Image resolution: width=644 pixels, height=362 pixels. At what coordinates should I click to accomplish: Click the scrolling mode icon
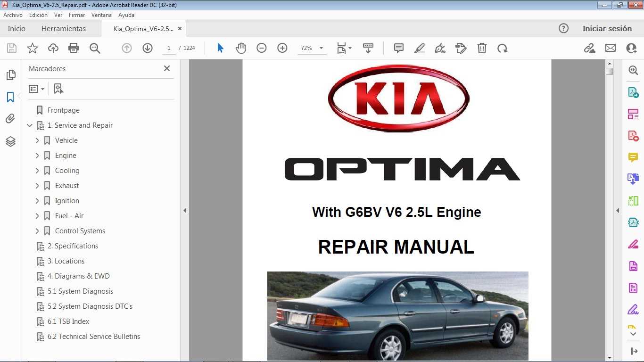pos(368,48)
